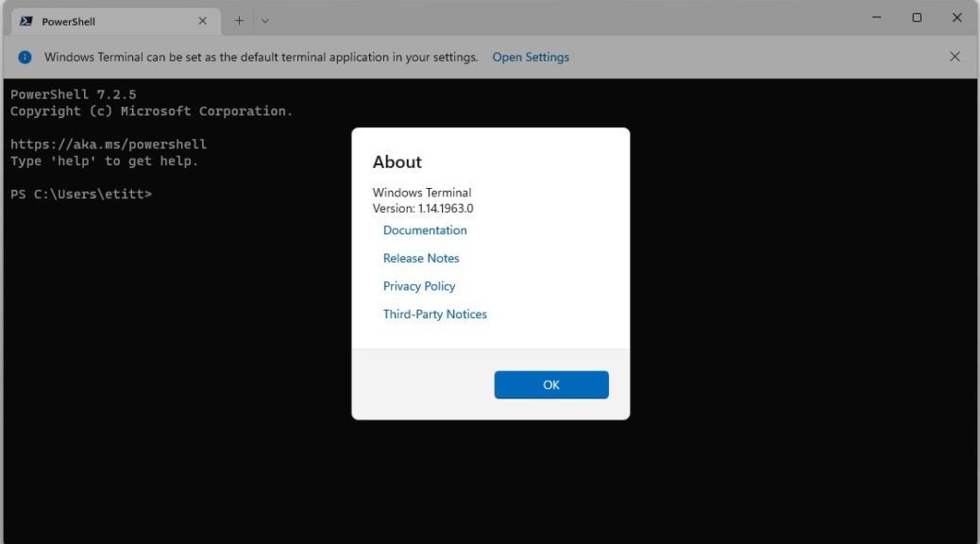Maximize the Windows Terminal window
Screen dimensions: 980x544
(917, 18)
